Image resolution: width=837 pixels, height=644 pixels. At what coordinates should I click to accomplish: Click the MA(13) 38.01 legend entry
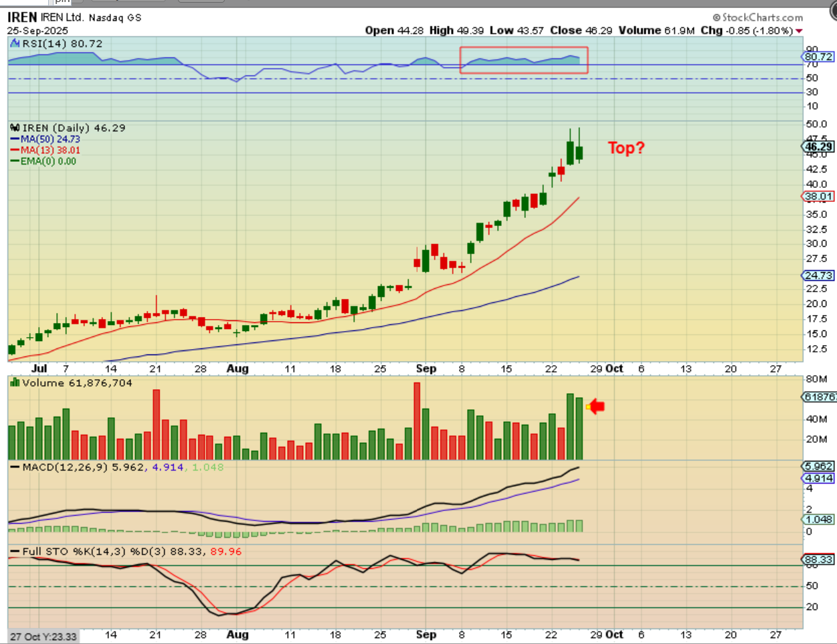pos(50,150)
